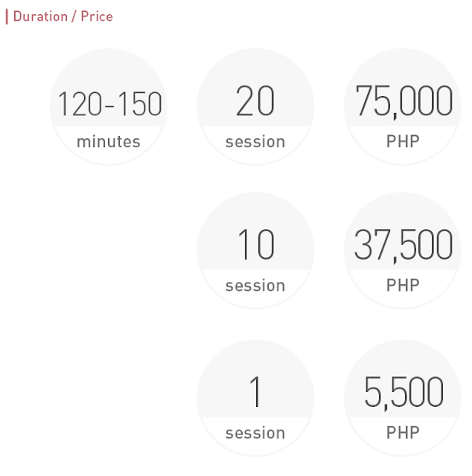
Task: Click the red vertical bar before Duration
Action: [x=7, y=16]
